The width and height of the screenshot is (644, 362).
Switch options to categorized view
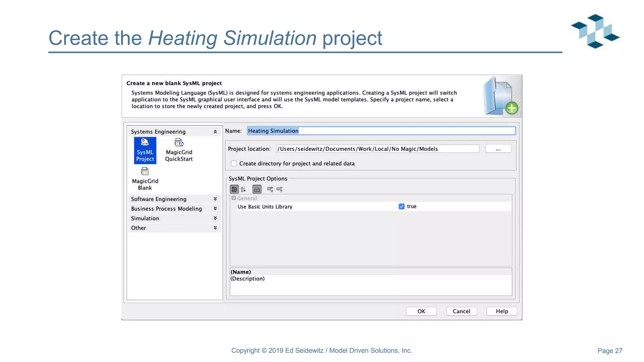(x=234, y=189)
